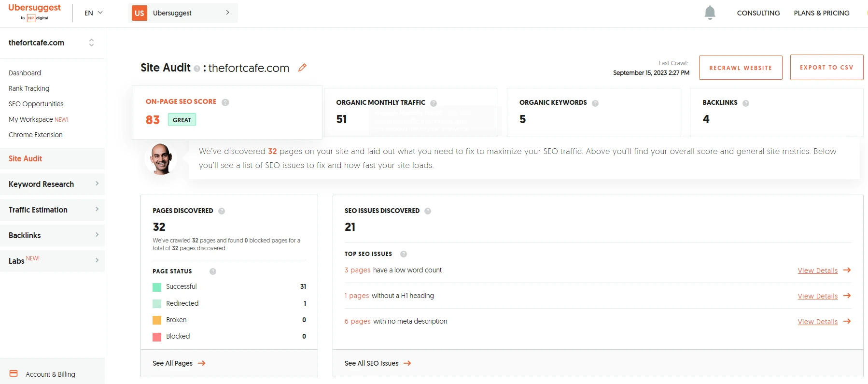Click the On-Page SEO Score value 83
This screenshot has width=868, height=384.
pos(153,120)
